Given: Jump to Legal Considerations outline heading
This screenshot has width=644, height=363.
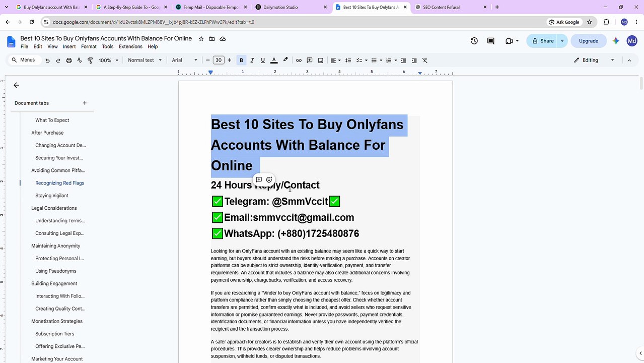Looking at the screenshot, I should pyautogui.click(x=54, y=208).
